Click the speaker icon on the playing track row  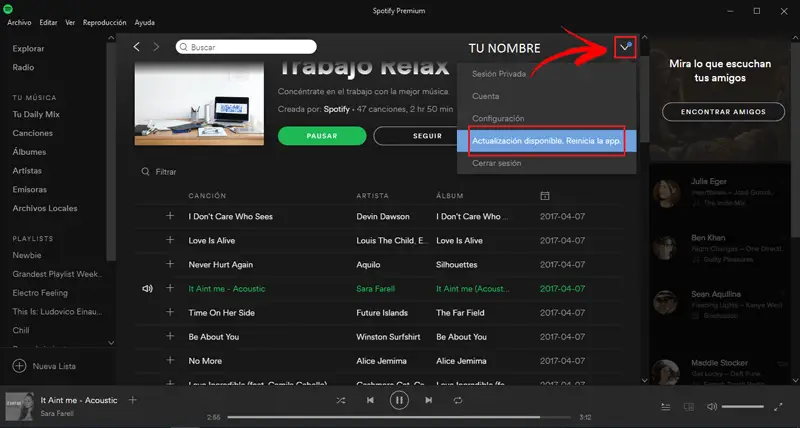point(147,289)
